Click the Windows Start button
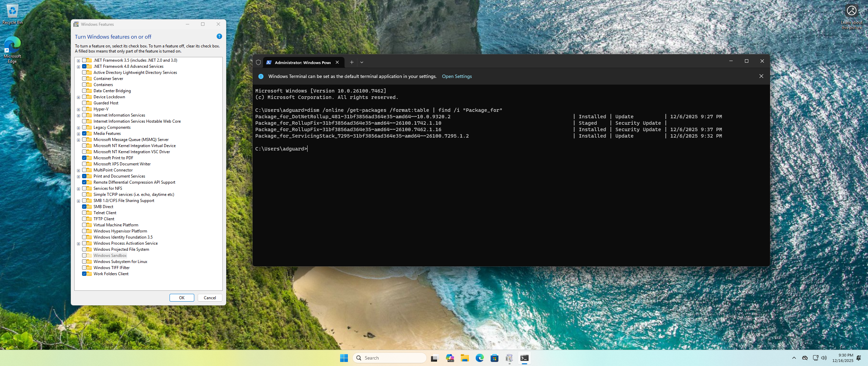The height and width of the screenshot is (366, 868). pos(344,358)
